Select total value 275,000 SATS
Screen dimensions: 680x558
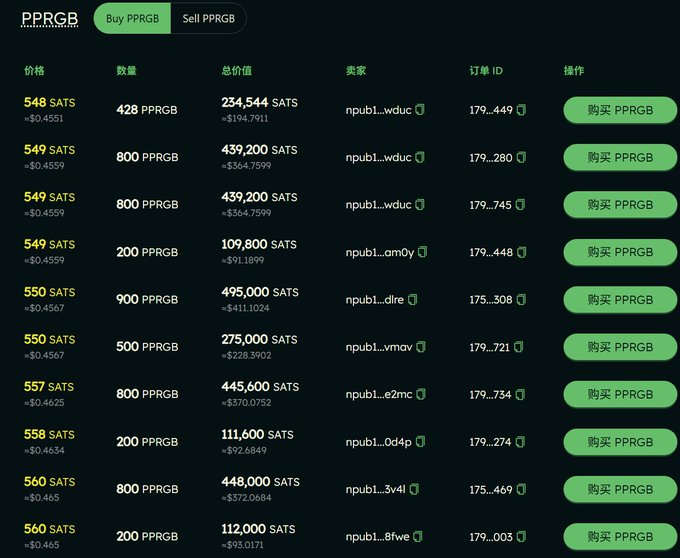coord(259,339)
